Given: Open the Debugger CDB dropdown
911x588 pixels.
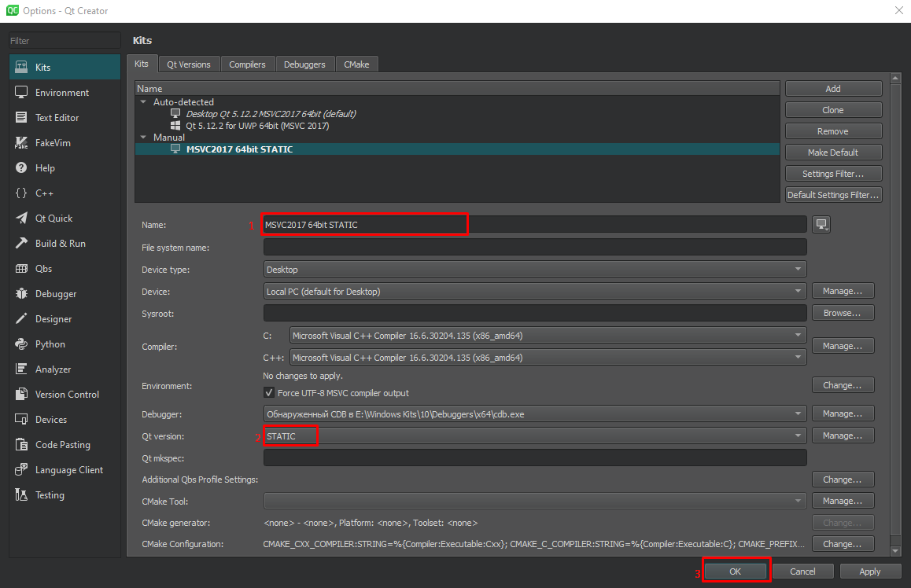Looking at the screenshot, I should click(x=534, y=413).
